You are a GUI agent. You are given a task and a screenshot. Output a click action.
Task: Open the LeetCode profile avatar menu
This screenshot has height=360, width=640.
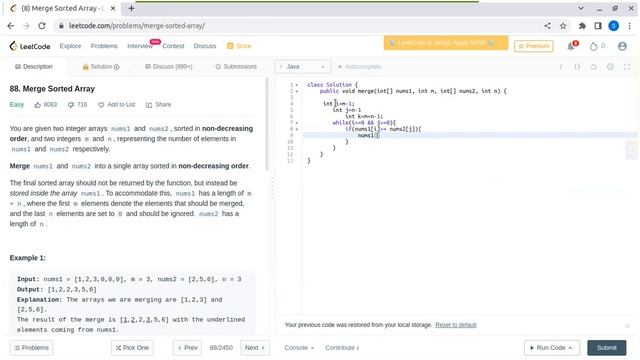(622, 46)
